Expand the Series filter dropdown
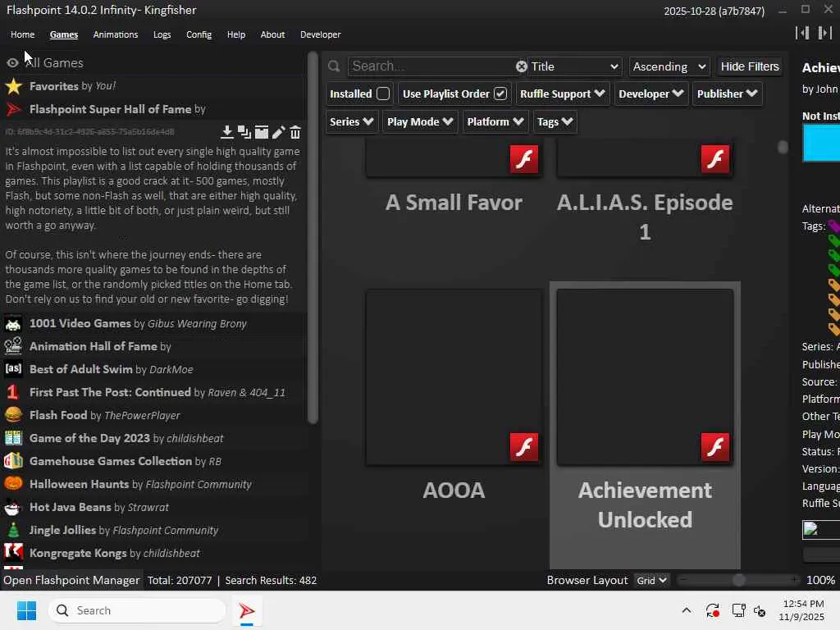This screenshot has height=630, width=840. [x=351, y=121]
